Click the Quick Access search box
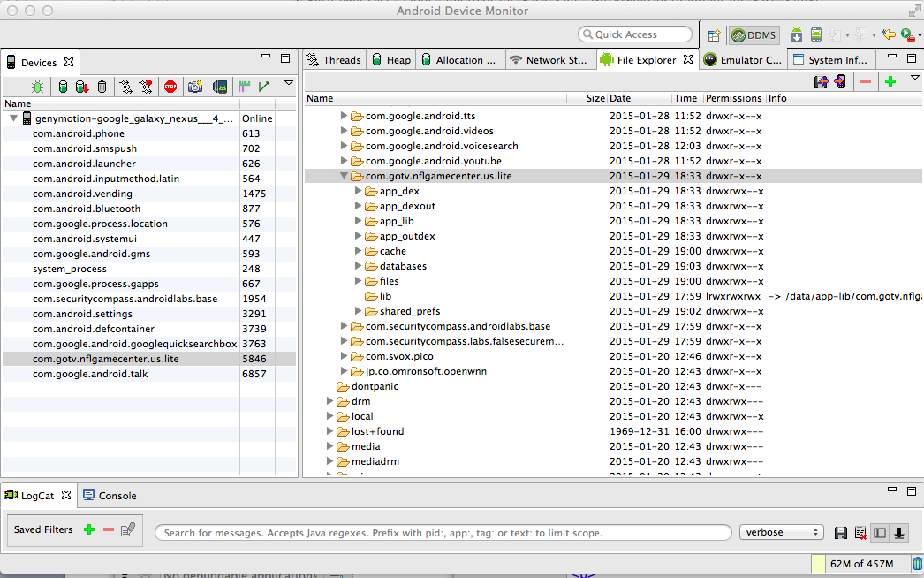This screenshot has width=924, height=578. [x=634, y=34]
